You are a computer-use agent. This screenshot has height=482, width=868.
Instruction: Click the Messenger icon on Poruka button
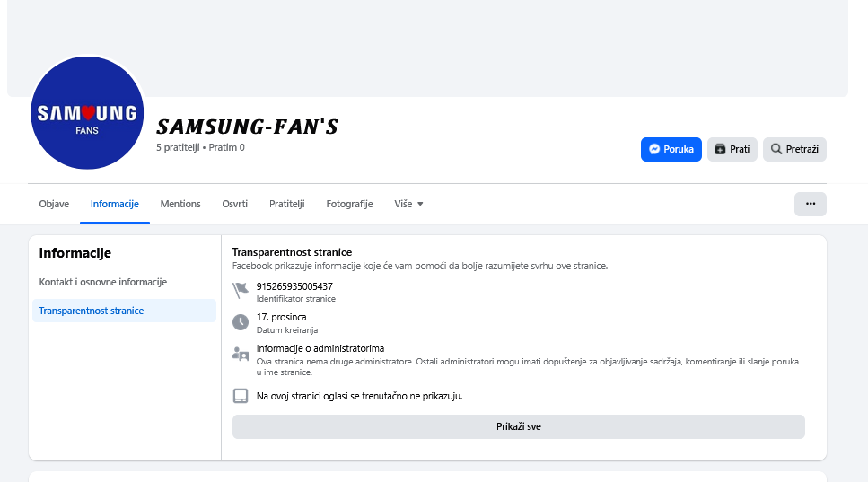click(x=656, y=149)
